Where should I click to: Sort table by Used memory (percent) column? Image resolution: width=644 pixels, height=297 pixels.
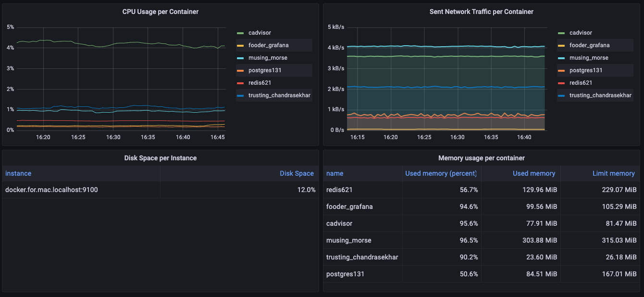point(441,174)
